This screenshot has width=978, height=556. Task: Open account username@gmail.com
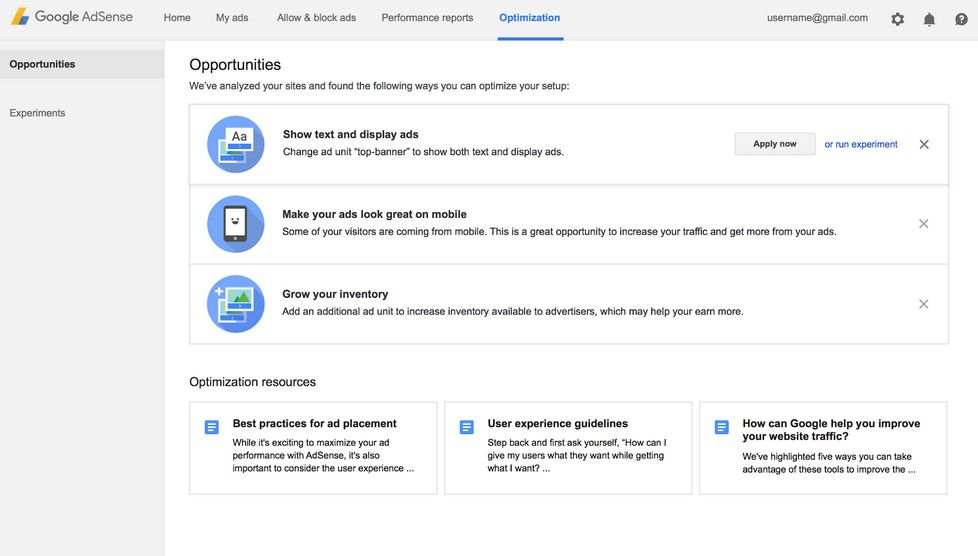(x=817, y=18)
